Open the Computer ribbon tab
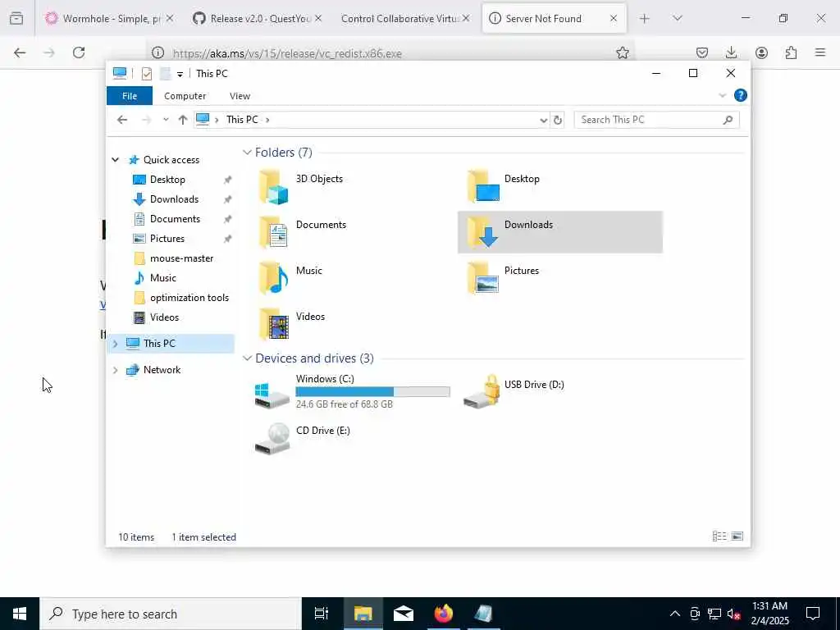 185,96
